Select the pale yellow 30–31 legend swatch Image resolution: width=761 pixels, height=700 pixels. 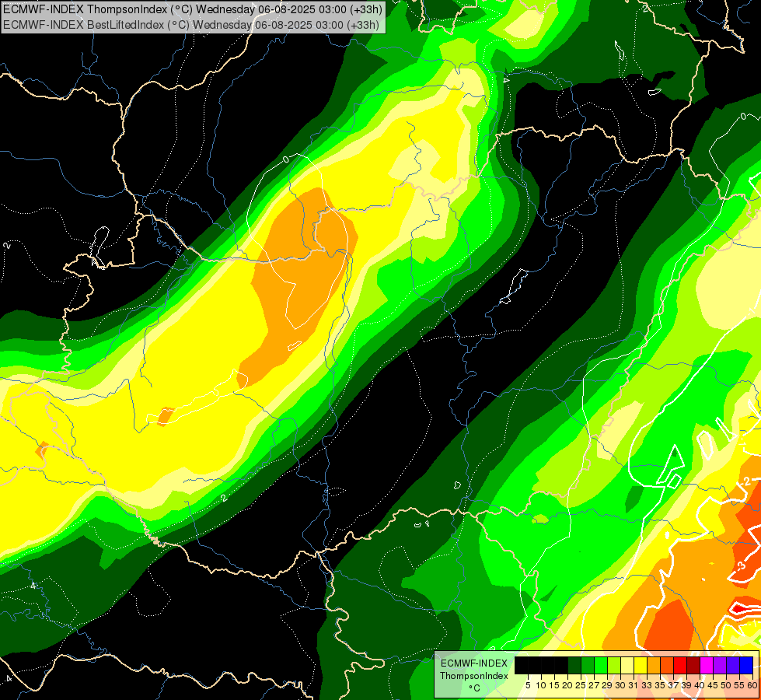[x=627, y=666]
